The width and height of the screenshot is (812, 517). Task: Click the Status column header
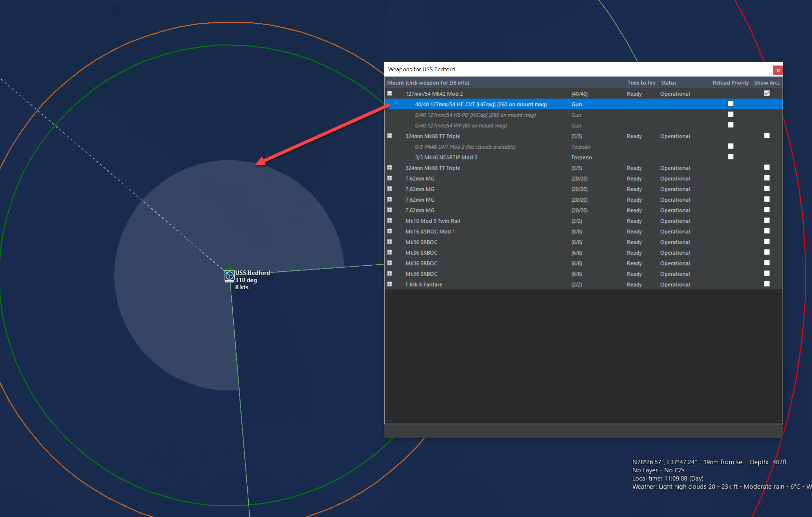668,83
